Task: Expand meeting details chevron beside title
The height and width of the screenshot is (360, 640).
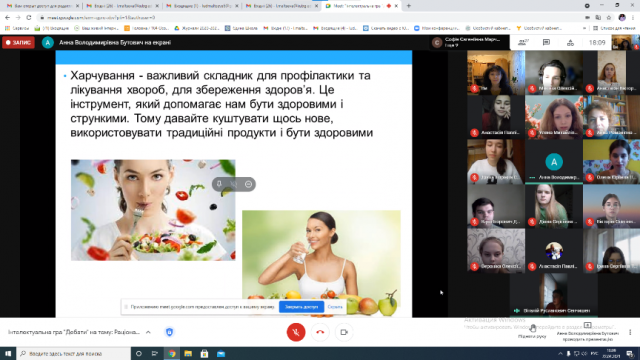Action: click(x=148, y=332)
